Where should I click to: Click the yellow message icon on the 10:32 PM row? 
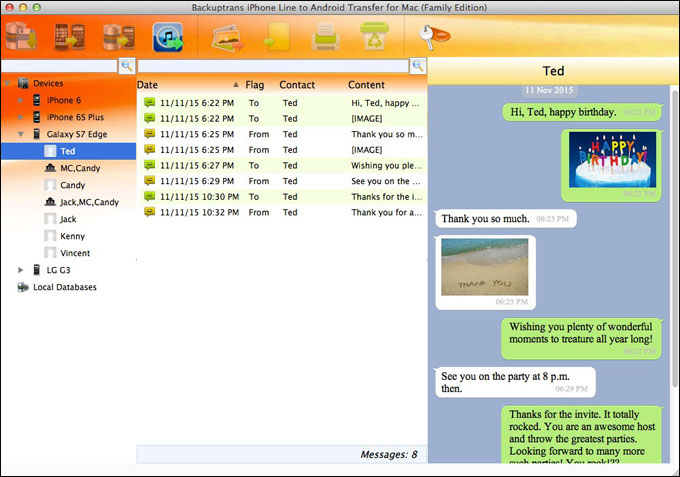point(149,212)
